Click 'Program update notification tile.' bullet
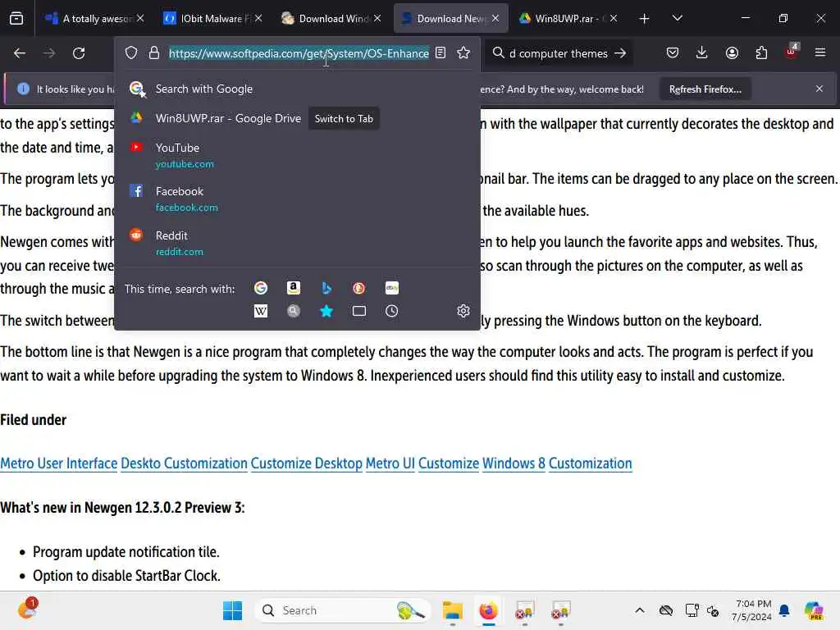The image size is (840, 630). click(126, 552)
